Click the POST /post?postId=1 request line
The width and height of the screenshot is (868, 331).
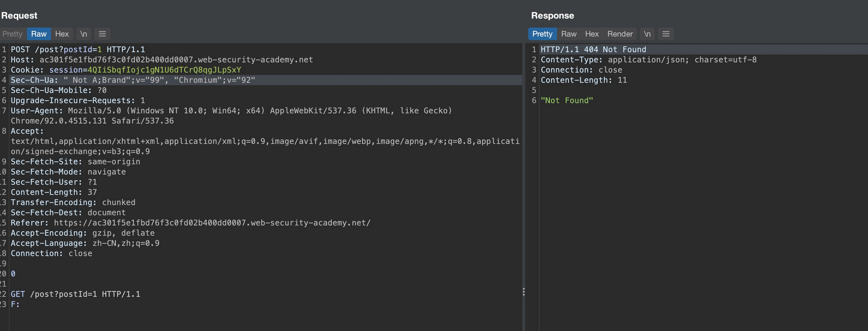click(78, 50)
